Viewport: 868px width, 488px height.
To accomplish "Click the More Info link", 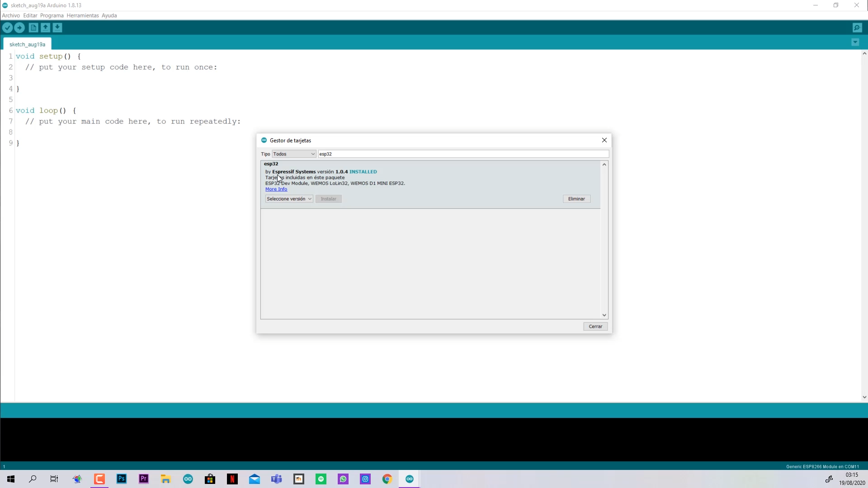I will point(276,189).
